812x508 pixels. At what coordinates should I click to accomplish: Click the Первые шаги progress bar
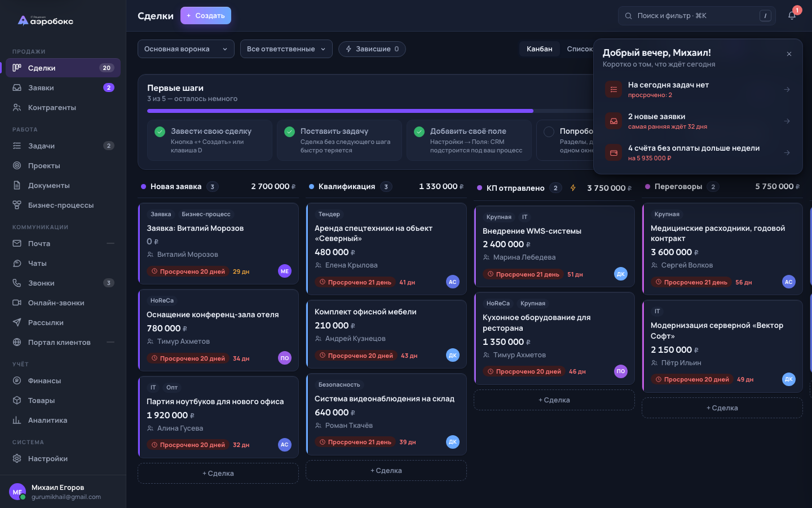(370, 111)
